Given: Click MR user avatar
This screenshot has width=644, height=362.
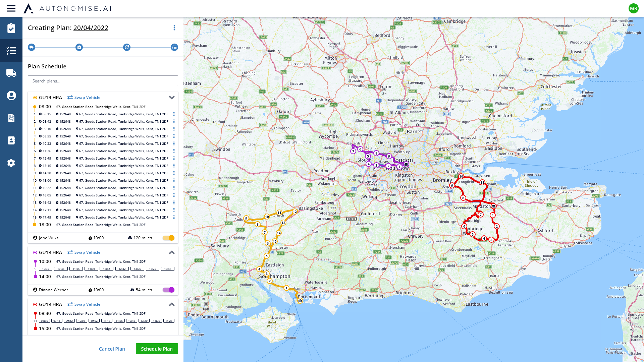Looking at the screenshot, I should click(x=633, y=8).
